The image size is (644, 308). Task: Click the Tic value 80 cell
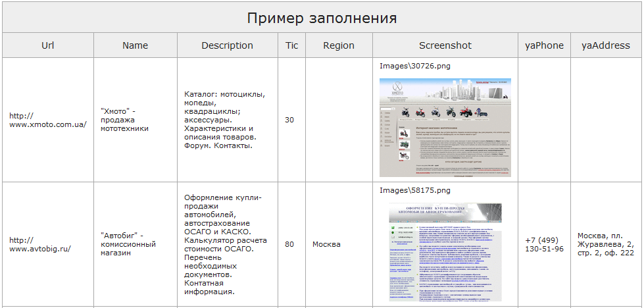tap(289, 244)
